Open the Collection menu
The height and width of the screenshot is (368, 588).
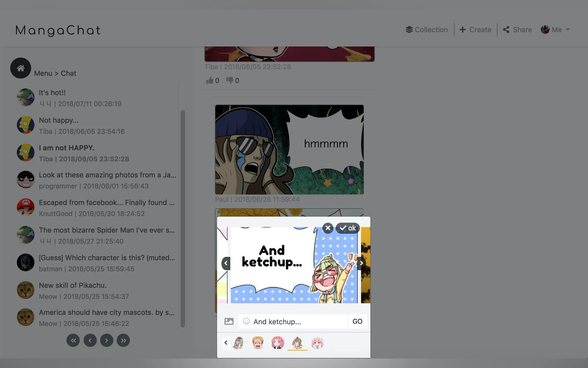pyautogui.click(x=427, y=30)
